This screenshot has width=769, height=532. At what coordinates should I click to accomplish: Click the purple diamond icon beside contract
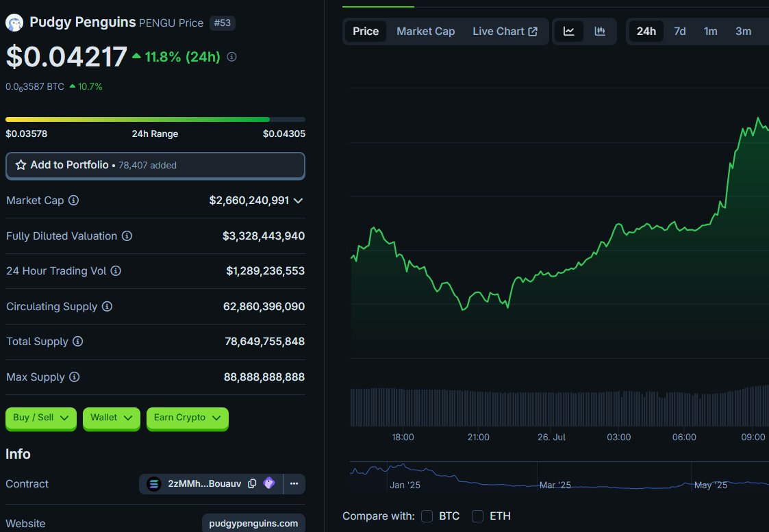[268, 483]
